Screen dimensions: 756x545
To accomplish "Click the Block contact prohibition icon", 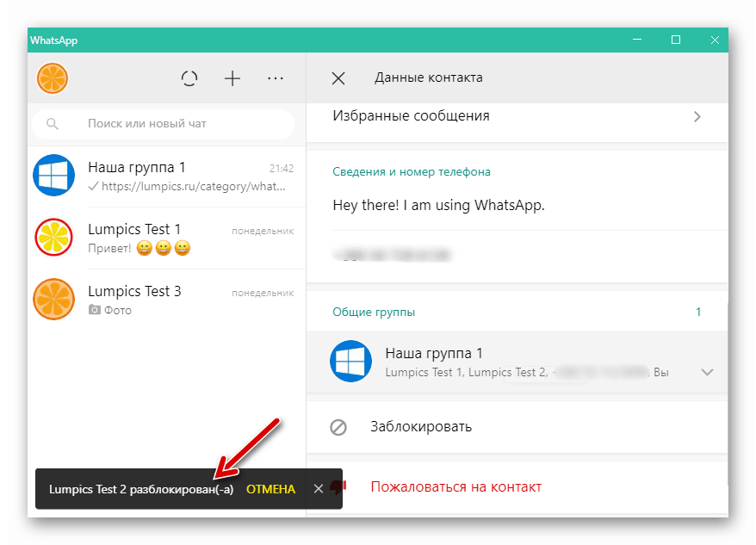I will pyautogui.click(x=338, y=426).
